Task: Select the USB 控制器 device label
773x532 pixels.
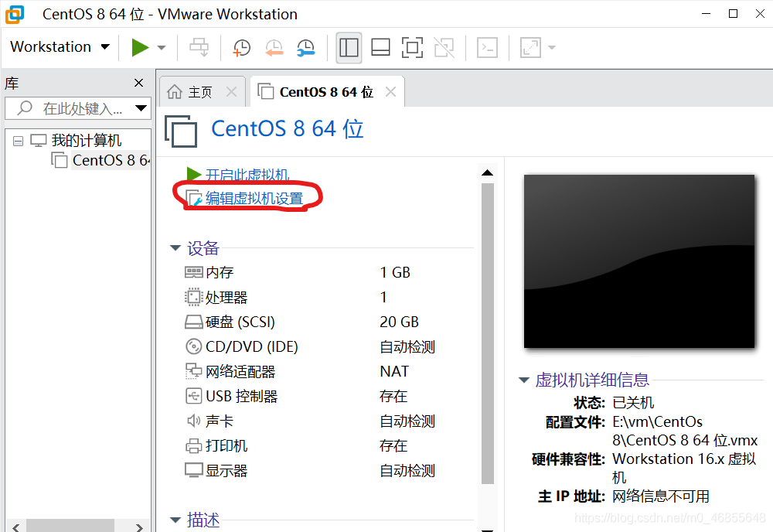Action: point(241,396)
